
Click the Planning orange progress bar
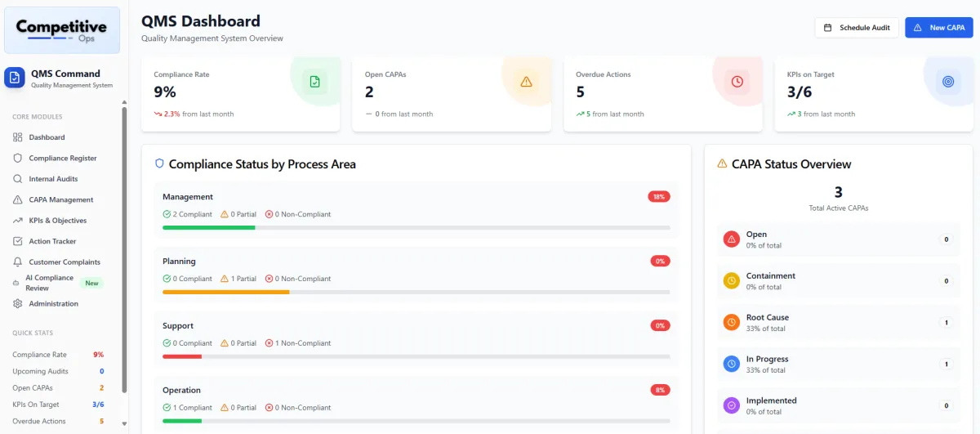click(x=416, y=292)
